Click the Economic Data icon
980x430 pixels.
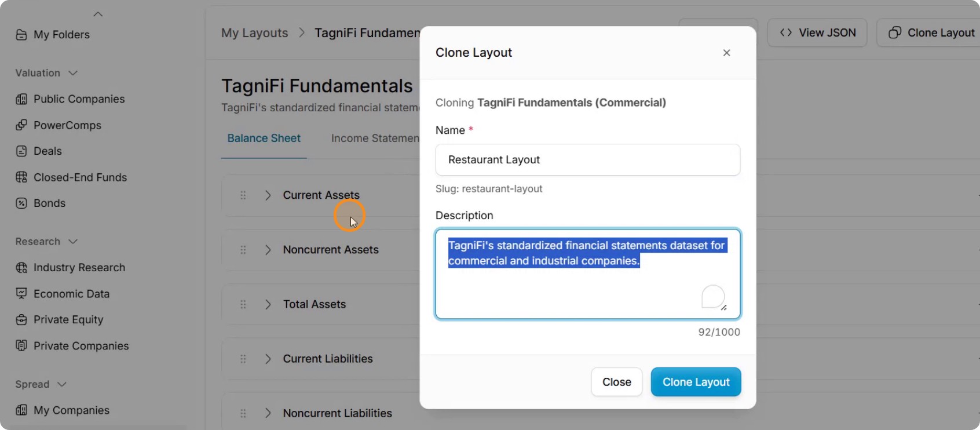pyautogui.click(x=21, y=294)
